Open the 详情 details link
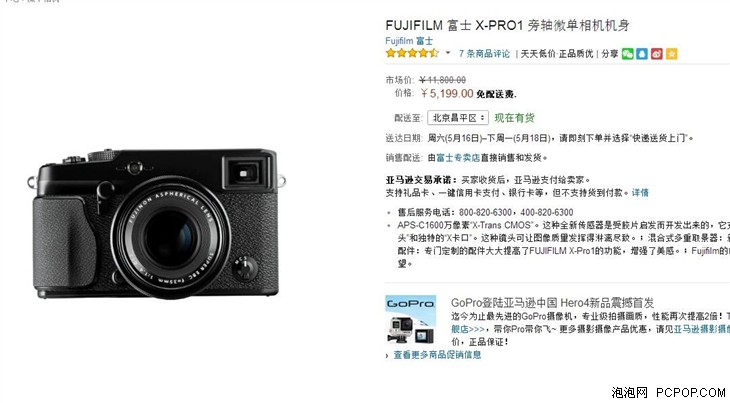This screenshot has height=403, width=730. [640, 192]
